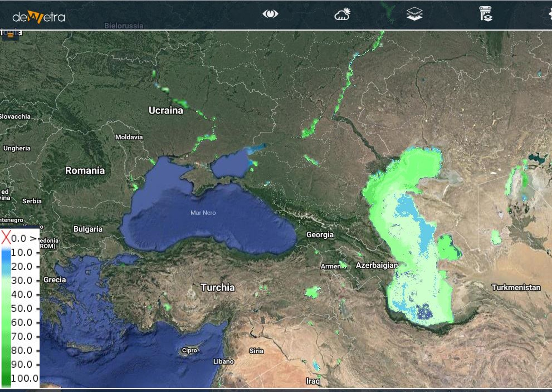Click the Romania country label
Image resolution: width=552 pixels, height=392 pixels.
85,171
